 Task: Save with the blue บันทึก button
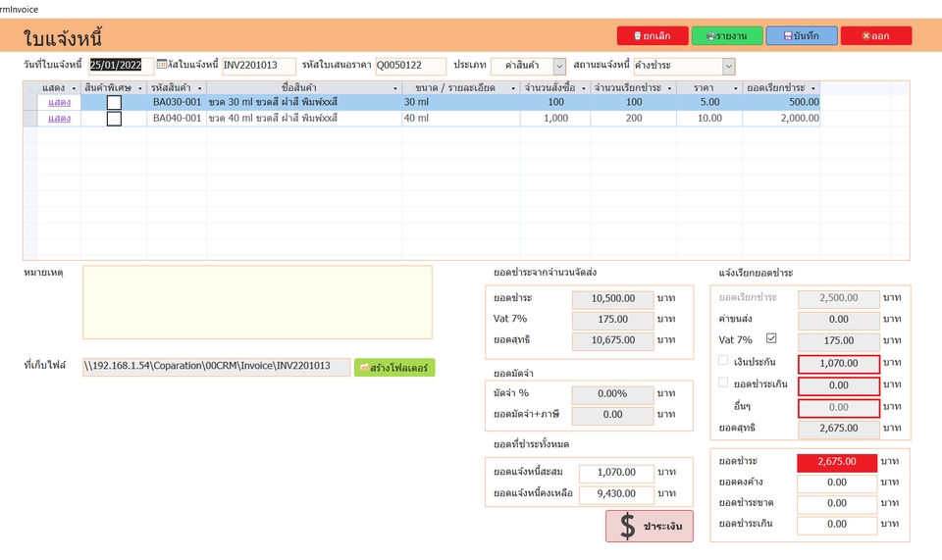pyautogui.click(x=802, y=36)
